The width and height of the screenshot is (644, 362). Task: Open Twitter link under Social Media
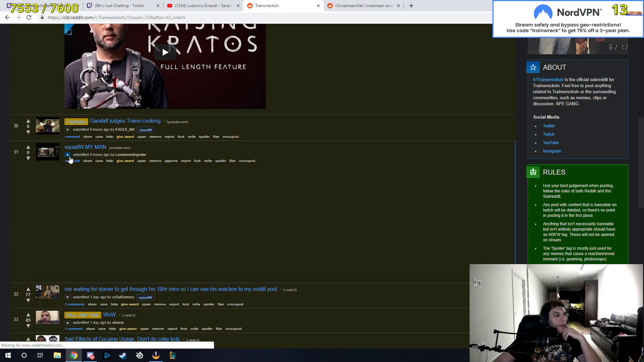(549, 126)
